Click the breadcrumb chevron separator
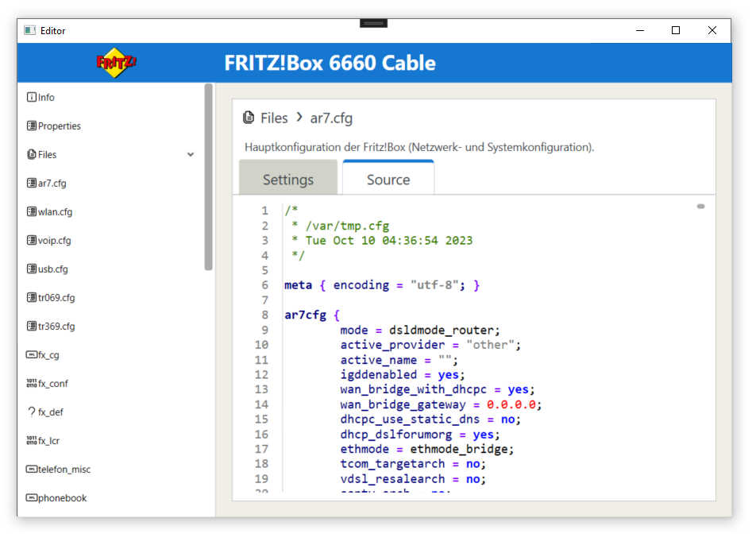This screenshot has width=756, height=553. click(x=299, y=118)
